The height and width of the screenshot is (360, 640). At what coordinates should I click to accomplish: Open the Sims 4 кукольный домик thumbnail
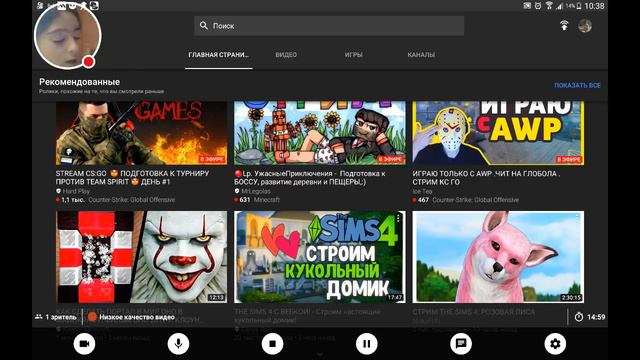pos(320,257)
